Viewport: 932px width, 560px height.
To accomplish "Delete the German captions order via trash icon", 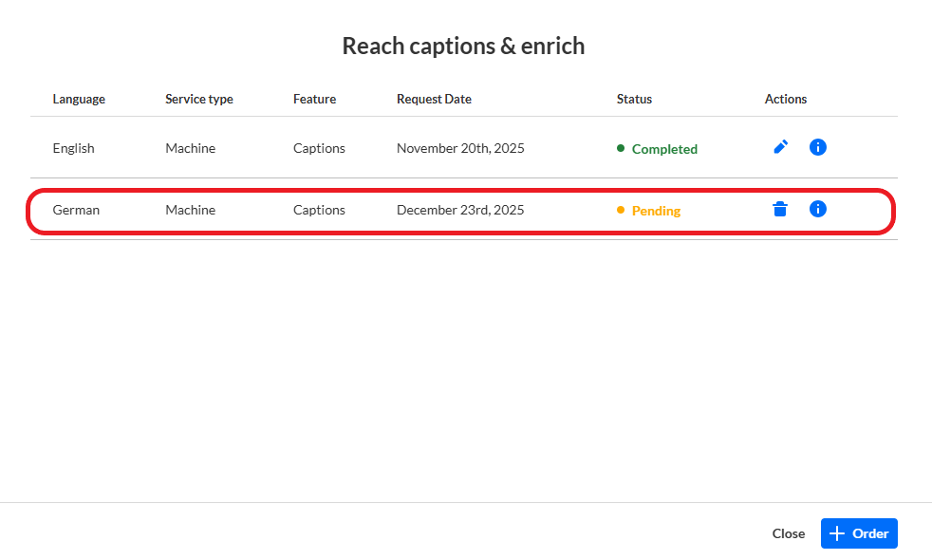I will point(780,209).
